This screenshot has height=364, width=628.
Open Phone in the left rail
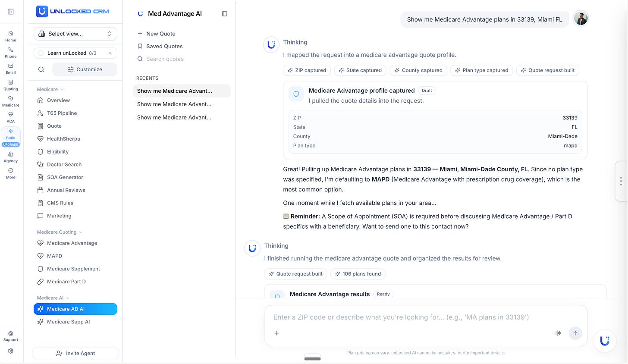coord(11,53)
